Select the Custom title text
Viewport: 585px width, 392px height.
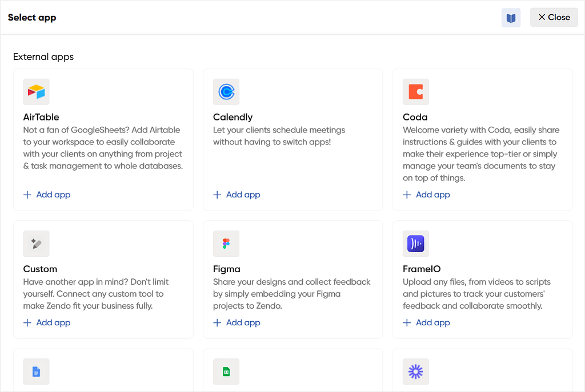point(40,269)
